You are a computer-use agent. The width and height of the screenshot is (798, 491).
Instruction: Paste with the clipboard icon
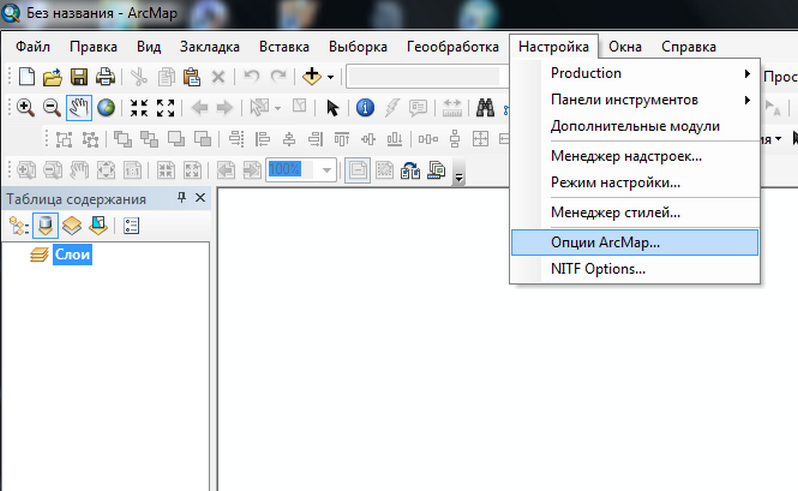pos(192,77)
